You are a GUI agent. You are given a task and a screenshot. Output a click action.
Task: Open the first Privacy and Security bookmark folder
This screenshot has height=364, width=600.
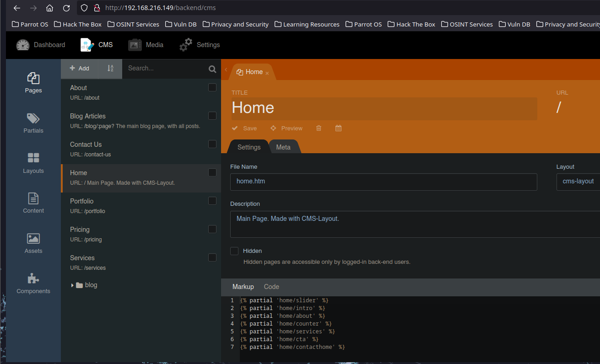[236, 24]
